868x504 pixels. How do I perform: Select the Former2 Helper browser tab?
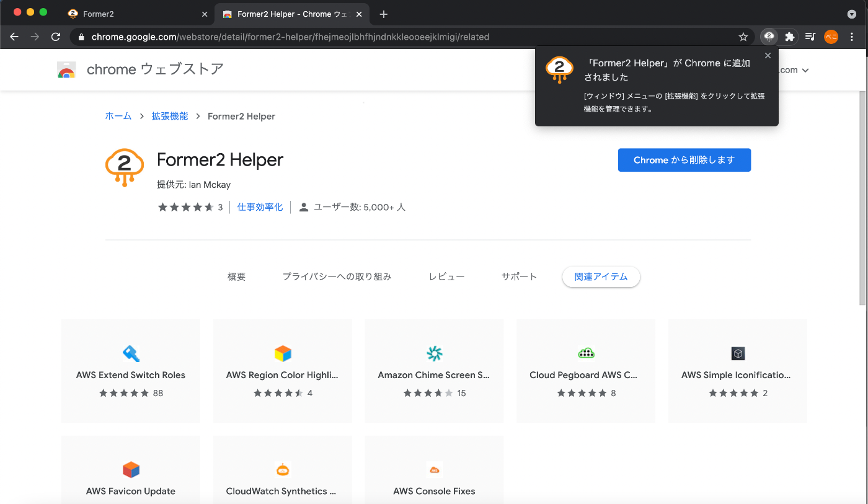(291, 14)
